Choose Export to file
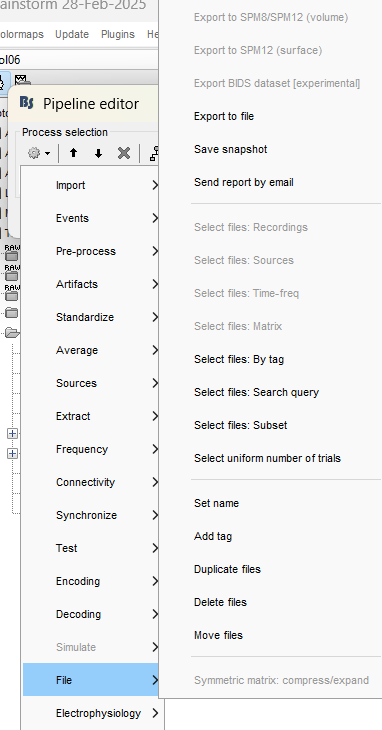 (x=224, y=116)
